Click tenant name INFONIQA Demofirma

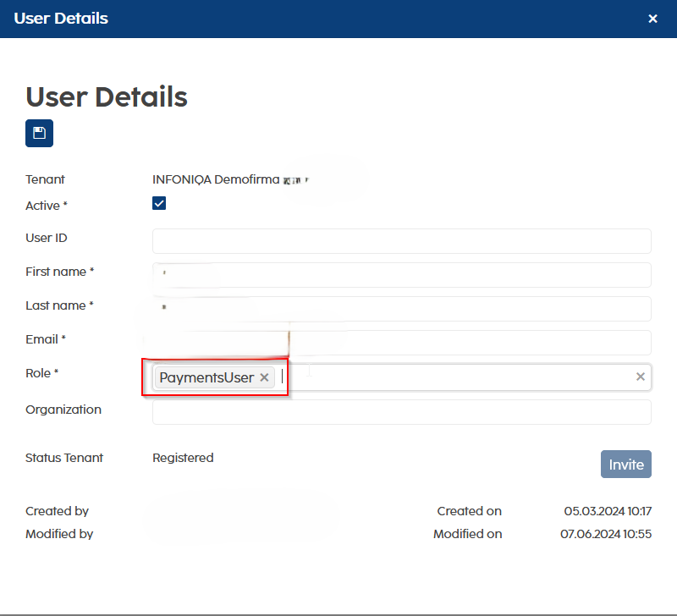coord(216,179)
